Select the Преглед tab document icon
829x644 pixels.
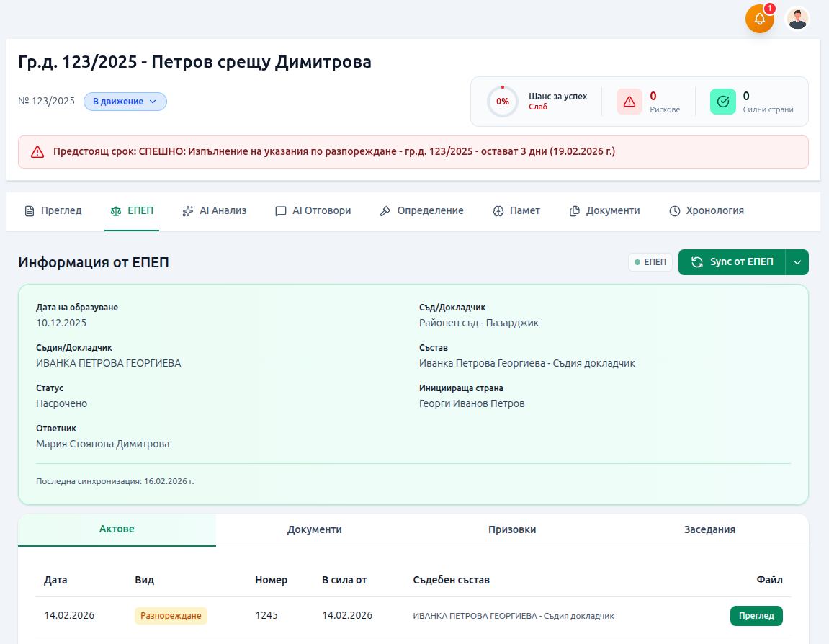pos(29,210)
